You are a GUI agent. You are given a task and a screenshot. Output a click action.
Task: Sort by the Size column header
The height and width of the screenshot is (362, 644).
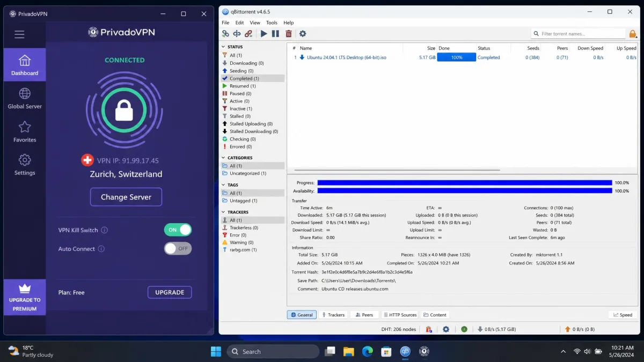tap(431, 48)
